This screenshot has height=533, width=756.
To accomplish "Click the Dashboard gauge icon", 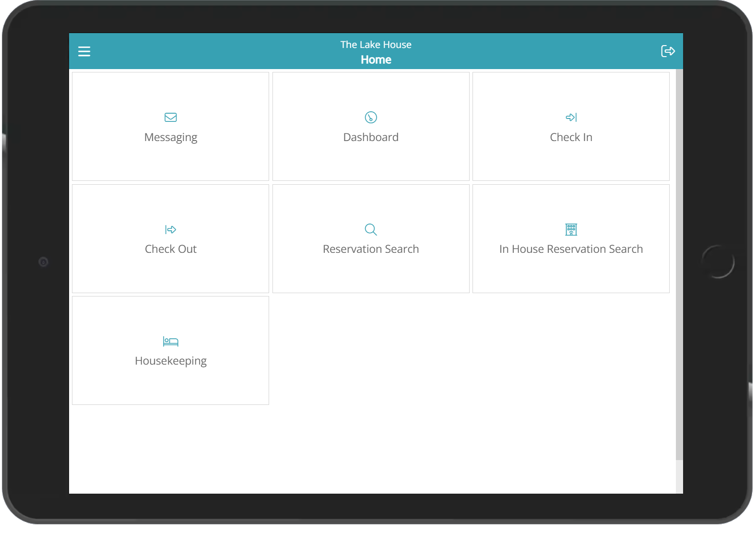I will [371, 118].
